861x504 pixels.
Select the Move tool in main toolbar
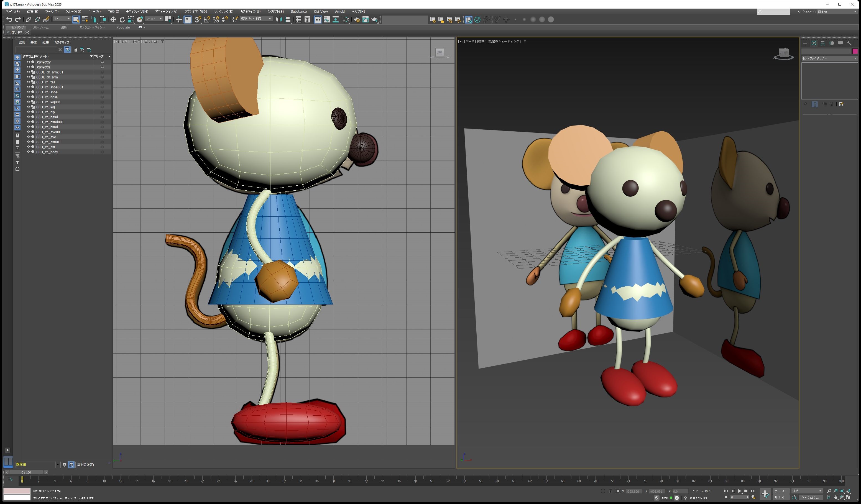click(113, 20)
